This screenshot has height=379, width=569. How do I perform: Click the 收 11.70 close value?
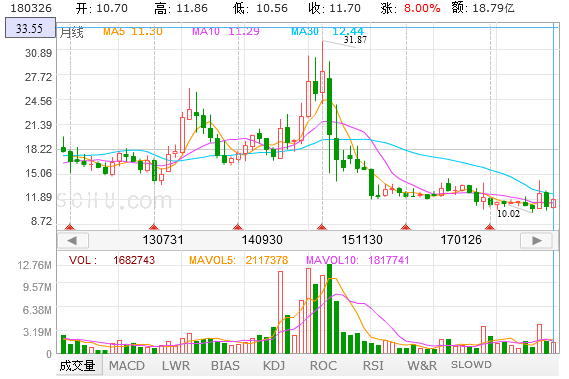coord(334,8)
